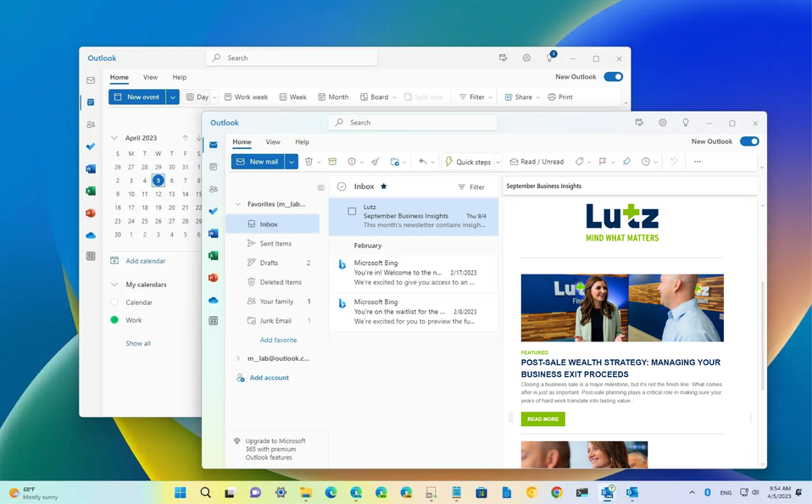Click the Tips lightbulb in front Outlook window
812x504 pixels.
pos(686,123)
